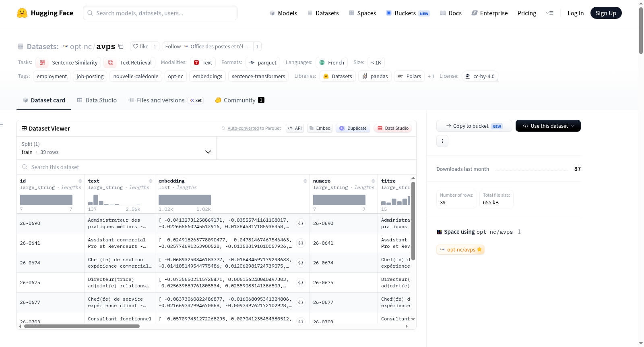Click the Hugging Face logo icon

coord(22,13)
